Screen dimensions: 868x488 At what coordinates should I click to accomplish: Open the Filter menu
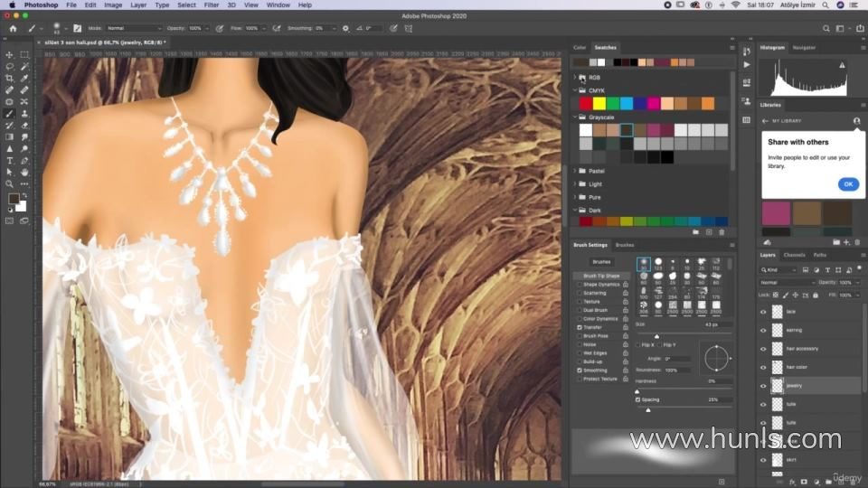211,5
